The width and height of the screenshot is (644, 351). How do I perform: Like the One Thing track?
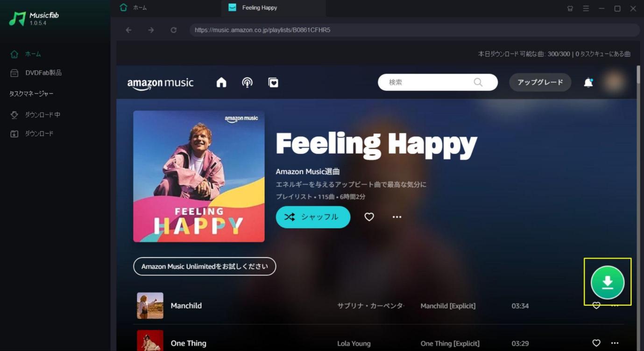pyautogui.click(x=596, y=343)
